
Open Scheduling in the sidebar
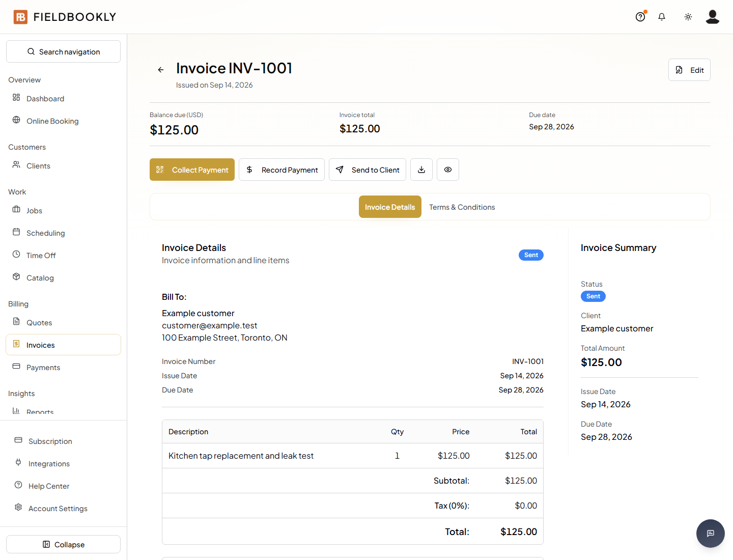(63, 233)
